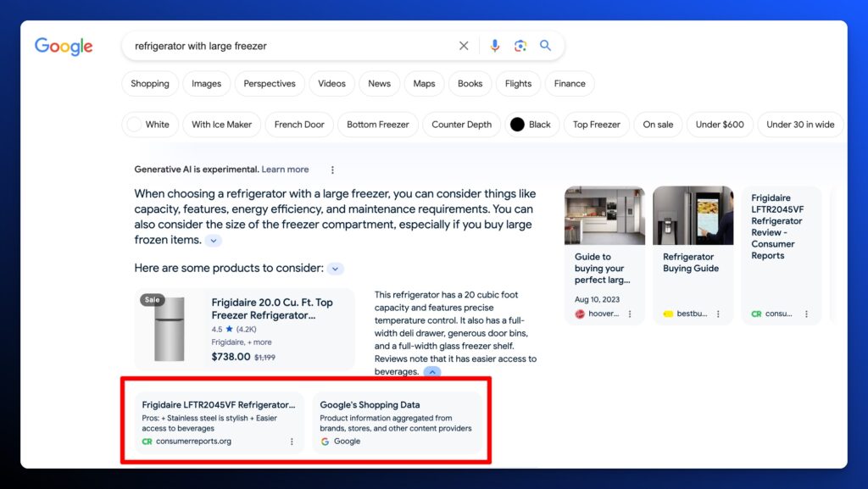Open three-dot menu on Best Buy card
This screenshot has height=489, width=868.
(718, 314)
